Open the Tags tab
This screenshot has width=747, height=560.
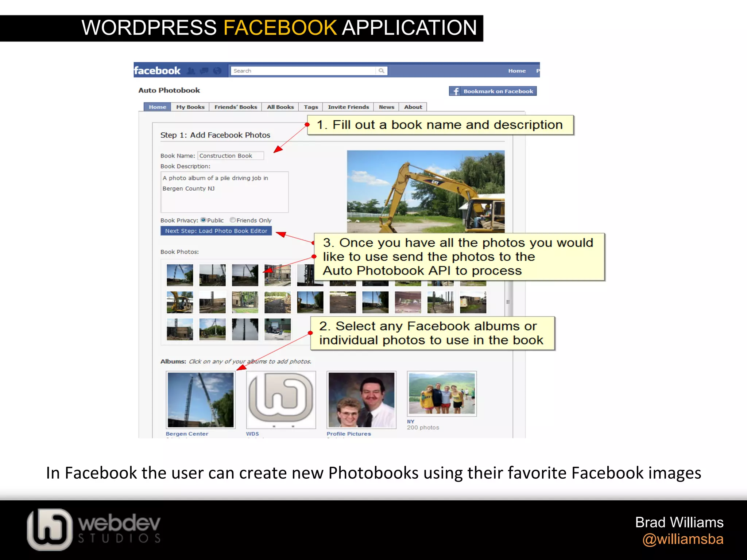[311, 107]
